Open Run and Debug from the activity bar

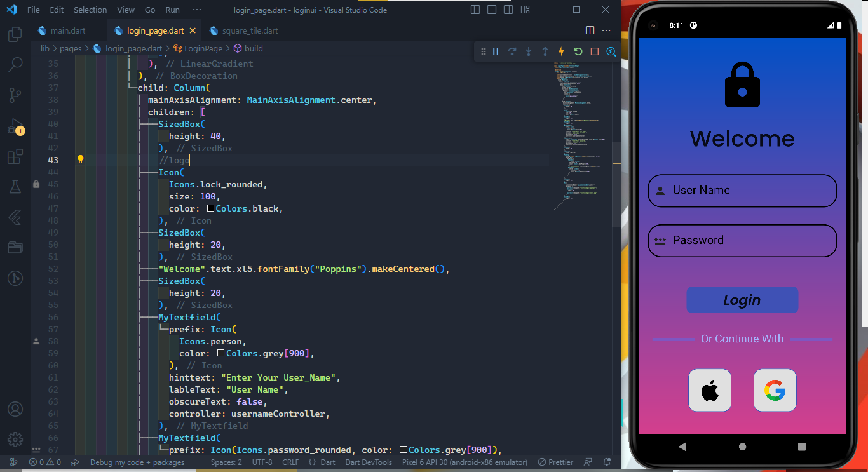15,126
